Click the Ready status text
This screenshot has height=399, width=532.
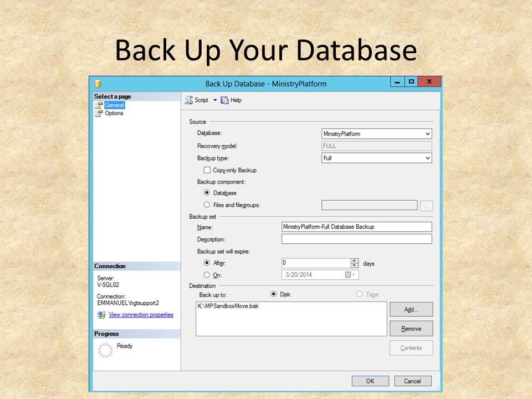click(x=125, y=346)
